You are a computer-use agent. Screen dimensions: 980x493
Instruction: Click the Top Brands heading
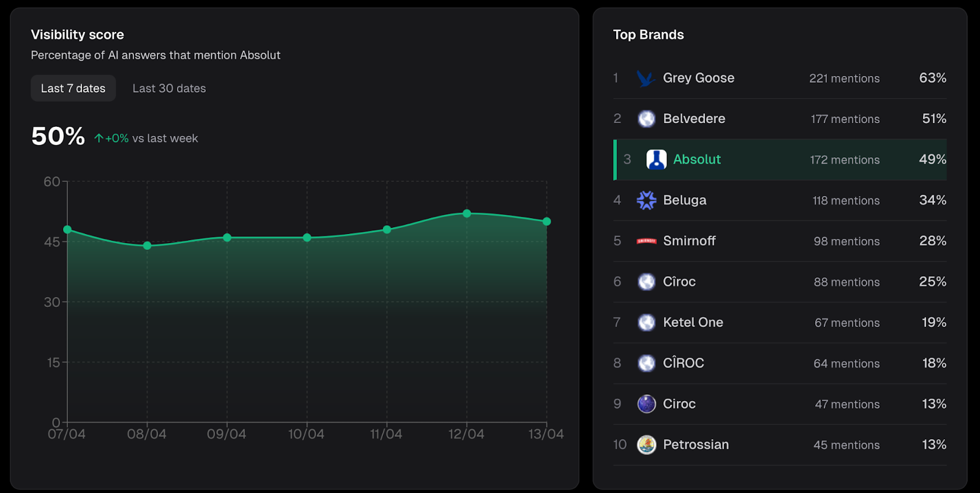[x=649, y=35]
